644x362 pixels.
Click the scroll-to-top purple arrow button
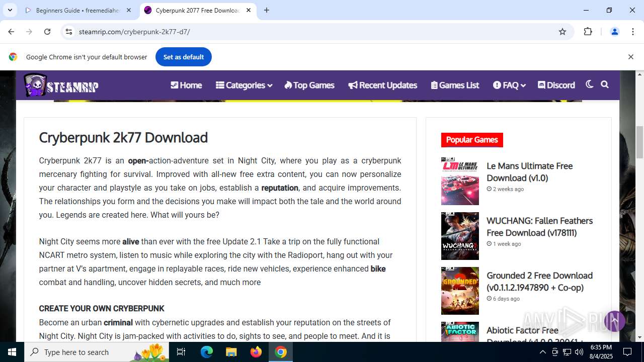[x=614, y=321]
